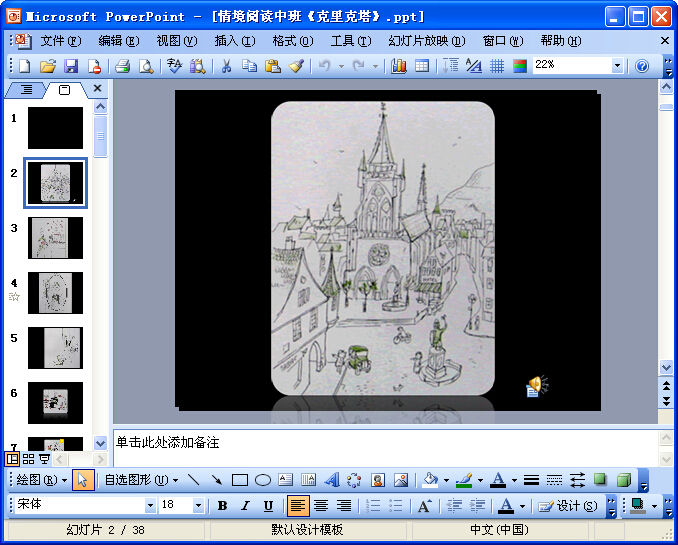Close the slide thumbnails pane
This screenshot has width=678, height=545.
click(x=97, y=88)
